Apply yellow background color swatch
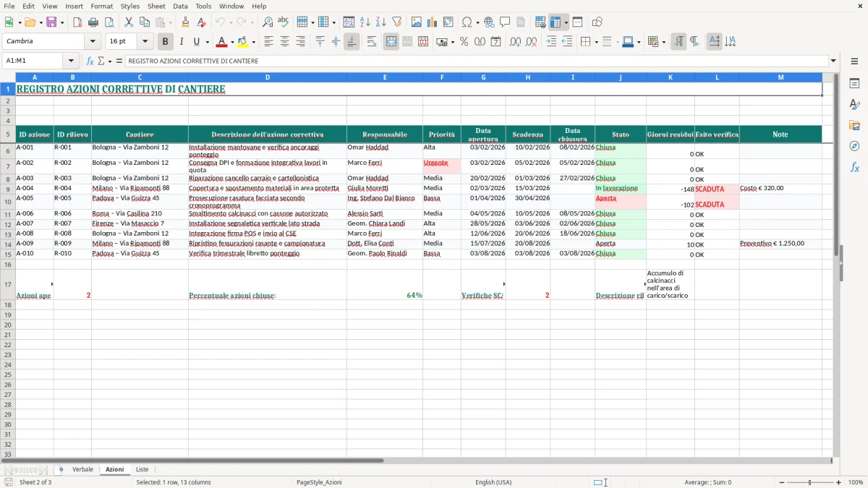The image size is (868, 488). tap(243, 42)
